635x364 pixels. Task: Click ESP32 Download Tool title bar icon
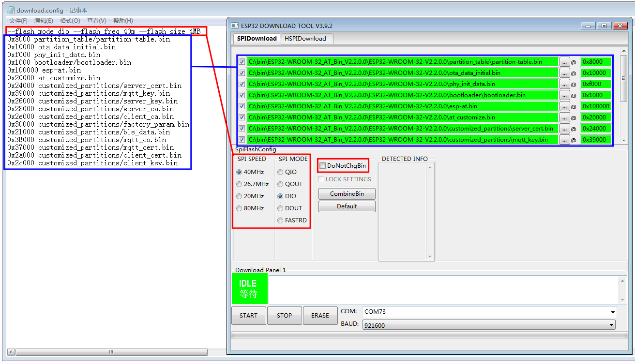coord(234,26)
